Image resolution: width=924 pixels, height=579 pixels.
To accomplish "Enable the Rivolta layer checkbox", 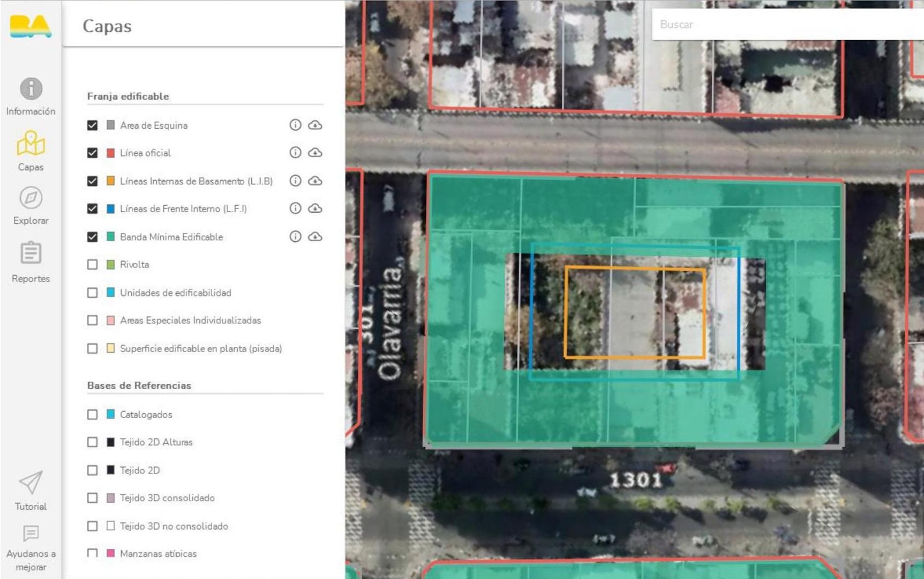I will (93, 264).
